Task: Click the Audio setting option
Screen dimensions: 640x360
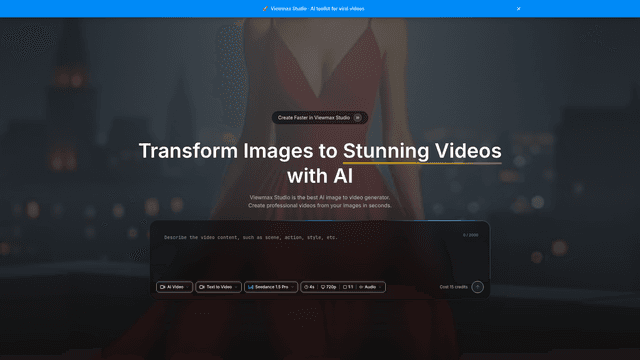Action: click(368, 287)
